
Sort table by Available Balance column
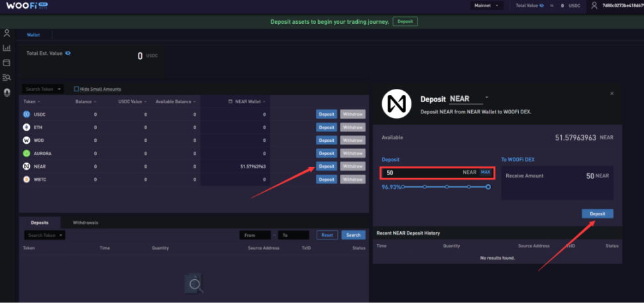(176, 101)
